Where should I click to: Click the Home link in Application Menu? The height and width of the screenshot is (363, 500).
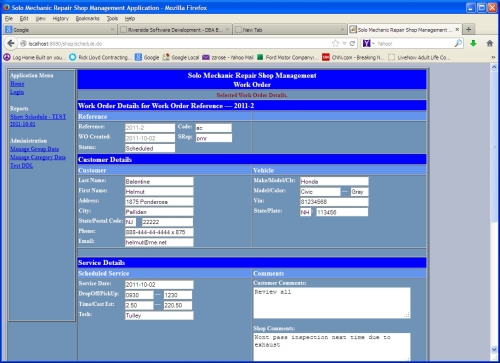[17, 84]
